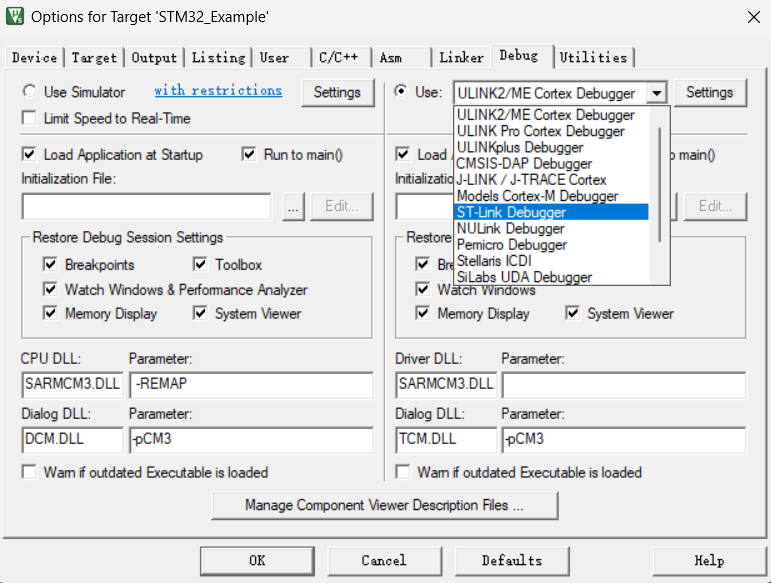Screen dimensions: 771x583
Task: Click the Cancel button
Action: pos(384,560)
